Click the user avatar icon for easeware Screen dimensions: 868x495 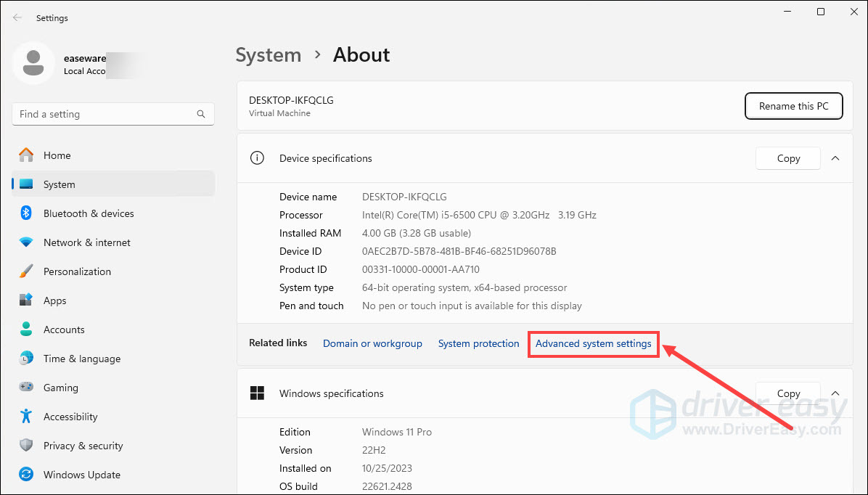[33, 63]
